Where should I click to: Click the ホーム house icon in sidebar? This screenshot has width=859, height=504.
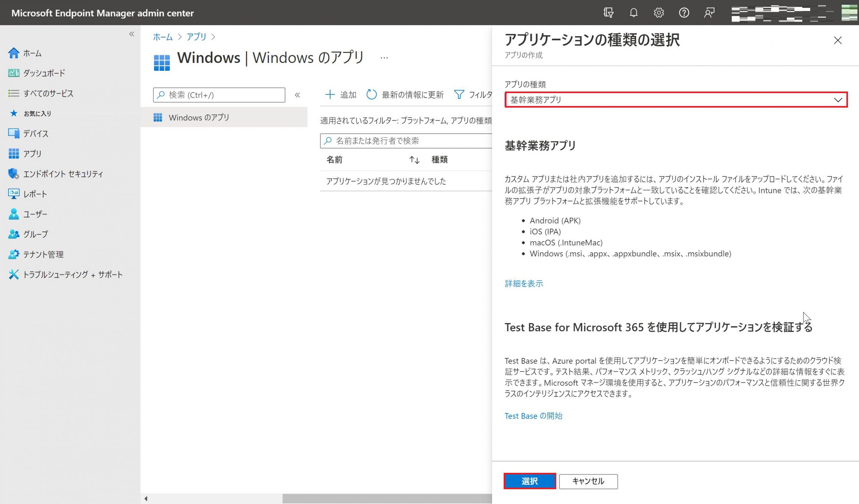pyautogui.click(x=14, y=53)
